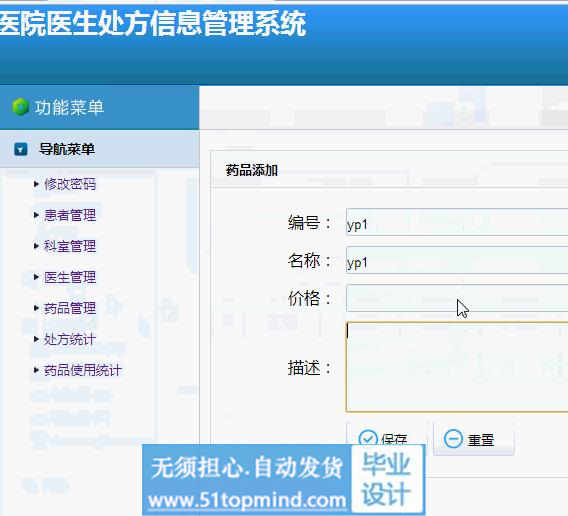
Task: Click the www.51topmind.com link banner
Action: [247, 500]
